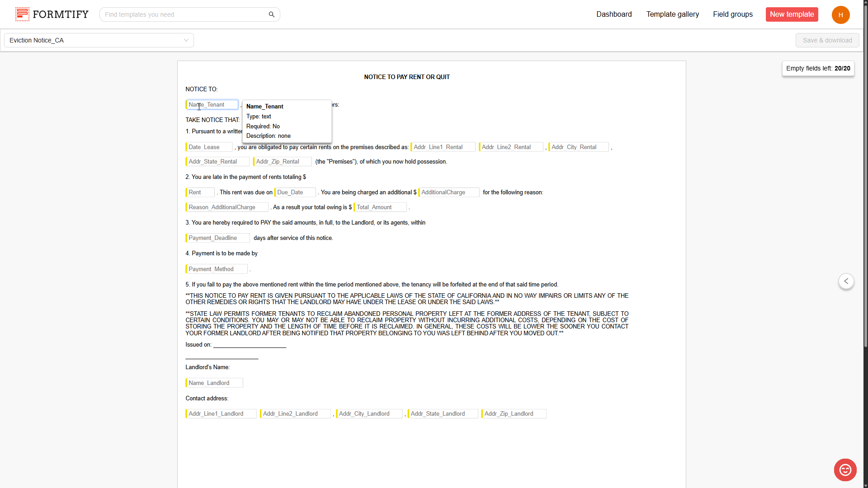This screenshot has width=868, height=488.
Task: Open the Eviction Notice_CA template dropdown
Action: [99, 40]
